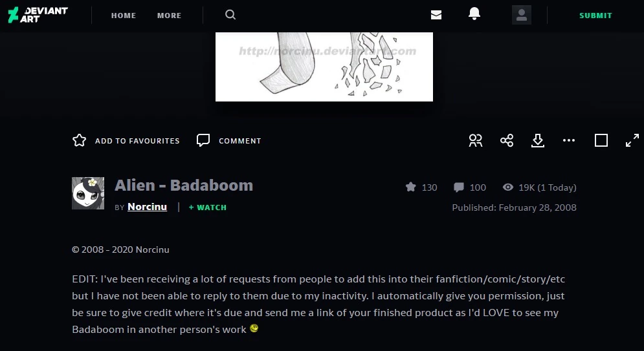Click Norcinu's avatar thumbnail
The height and width of the screenshot is (351, 644).
coord(88,193)
